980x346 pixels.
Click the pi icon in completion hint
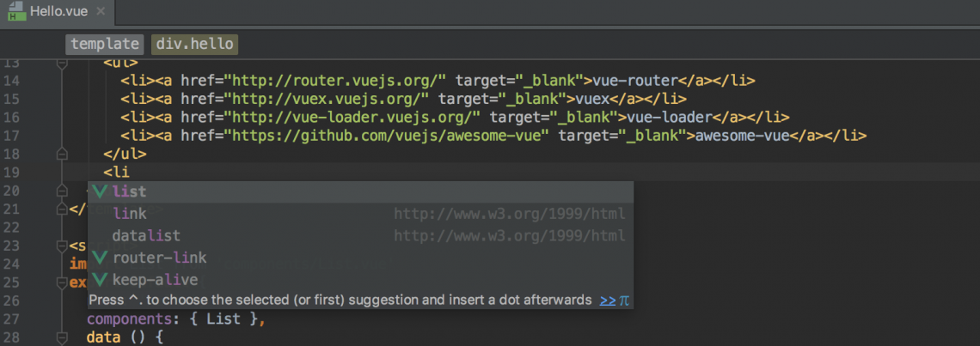coord(624,301)
